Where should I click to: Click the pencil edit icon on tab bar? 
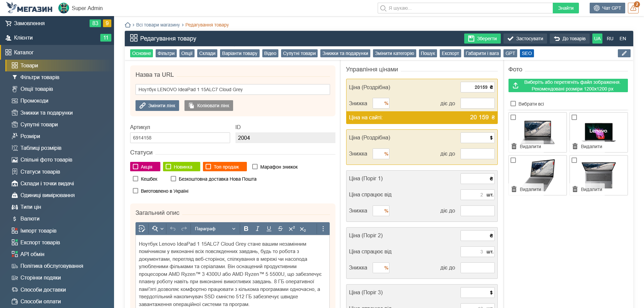click(624, 53)
